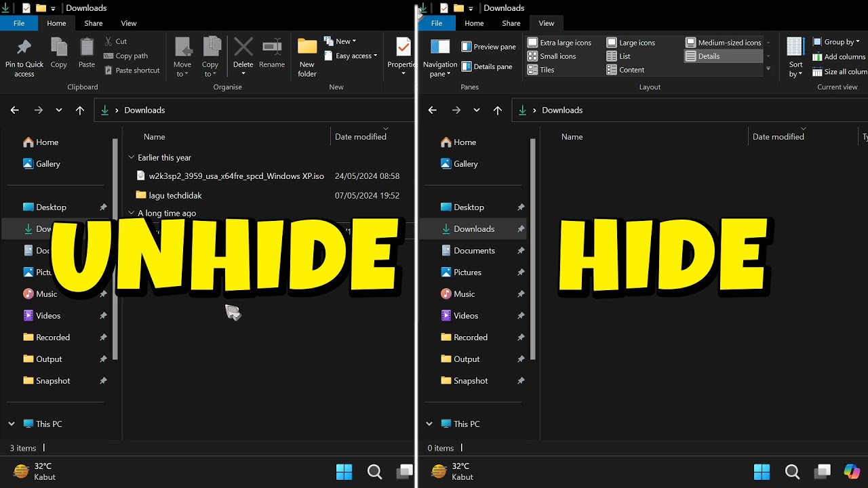The image size is (868, 488).
Task: Select the Medium-sized icons layout
Action: coord(723,43)
